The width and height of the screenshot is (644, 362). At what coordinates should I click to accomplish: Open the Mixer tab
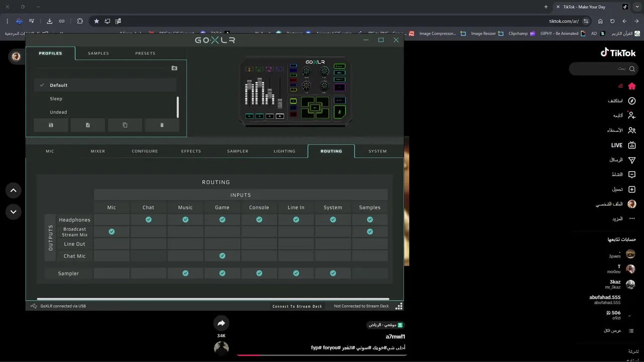[98, 151]
